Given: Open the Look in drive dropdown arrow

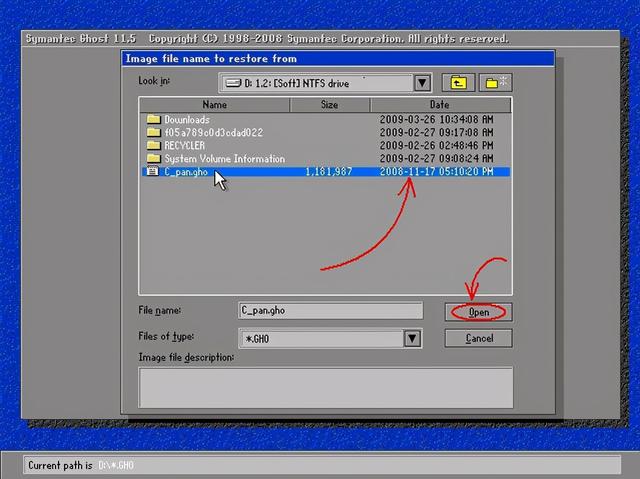Looking at the screenshot, I should pos(422,83).
